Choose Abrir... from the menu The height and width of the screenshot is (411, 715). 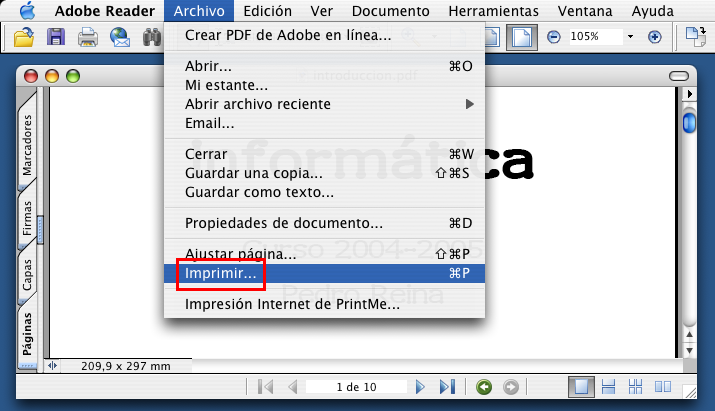tap(324, 66)
